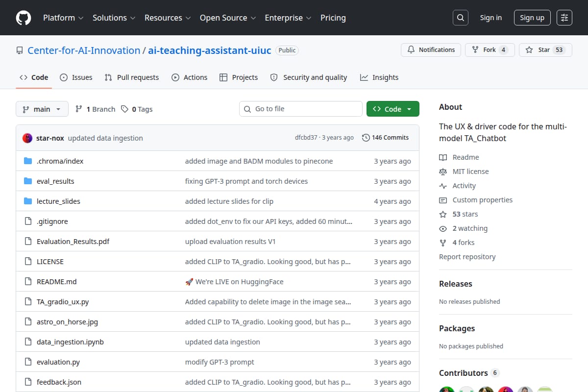Click the file icon next to feedback.json
The width and height of the screenshot is (588, 392).
click(x=28, y=382)
